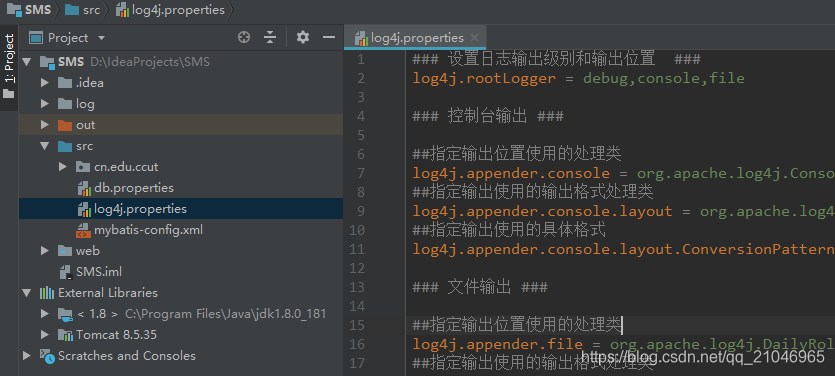Expand Scratches and Consoles arrow
This screenshot has height=376, width=835.
(26, 356)
